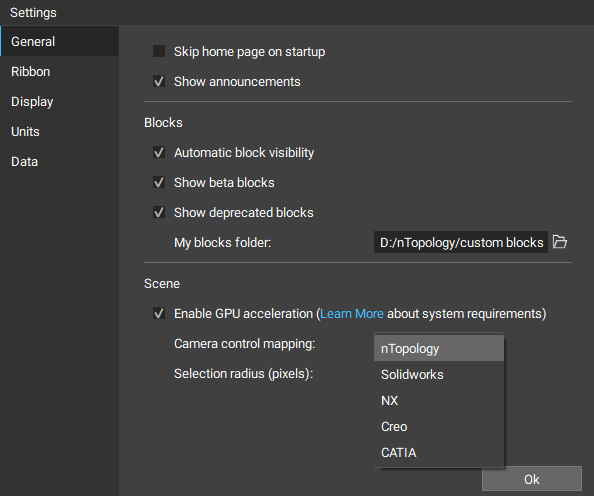The width and height of the screenshot is (594, 496).
Task: Browse for My blocks folder icon
Action: (x=560, y=242)
